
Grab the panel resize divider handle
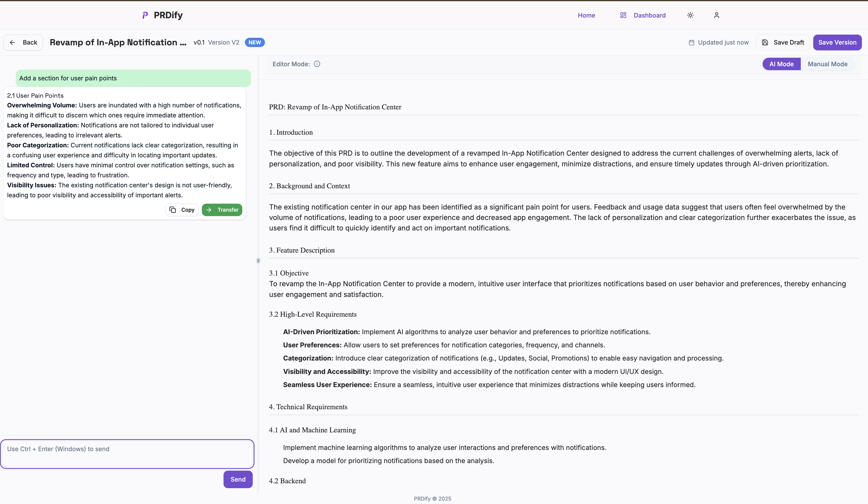click(x=258, y=261)
